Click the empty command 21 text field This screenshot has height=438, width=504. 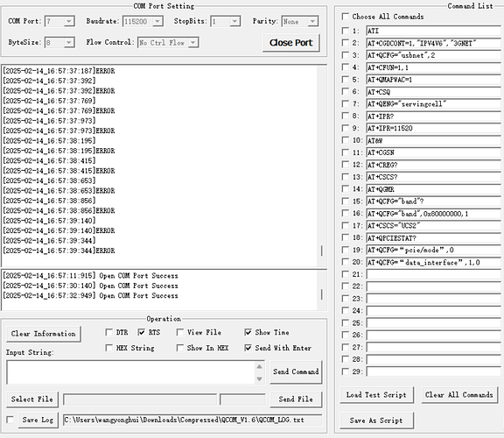[433, 274]
